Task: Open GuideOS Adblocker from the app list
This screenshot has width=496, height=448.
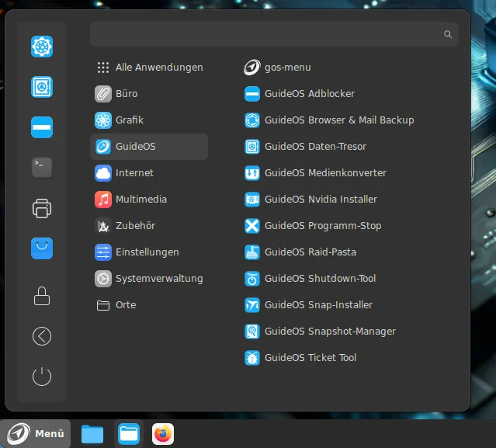Action: pos(309,94)
